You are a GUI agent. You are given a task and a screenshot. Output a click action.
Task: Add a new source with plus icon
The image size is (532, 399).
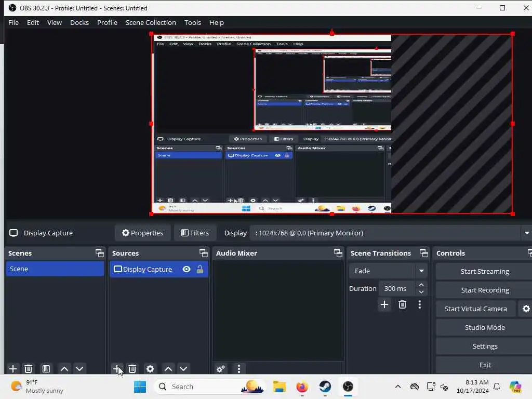[x=117, y=369]
